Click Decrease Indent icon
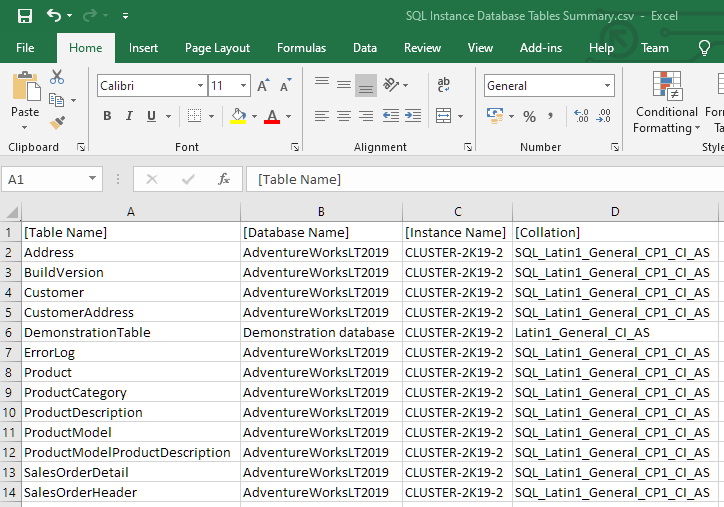The height and width of the screenshot is (507, 724). coord(391,116)
